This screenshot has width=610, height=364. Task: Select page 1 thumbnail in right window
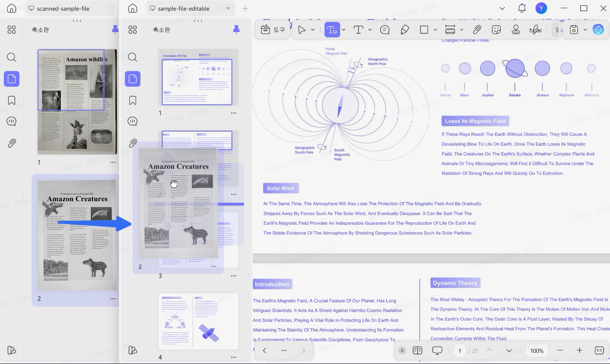[198, 77]
